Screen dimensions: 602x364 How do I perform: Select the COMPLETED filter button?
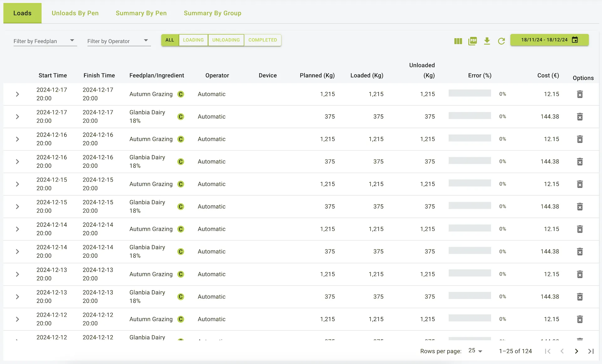[262, 40]
